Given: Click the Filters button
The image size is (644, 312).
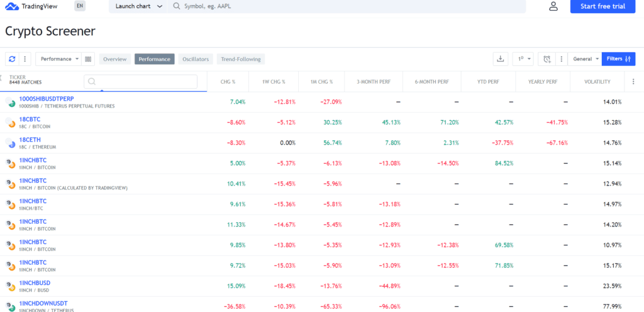Looking at the screenshot, I should pos(619,59).
